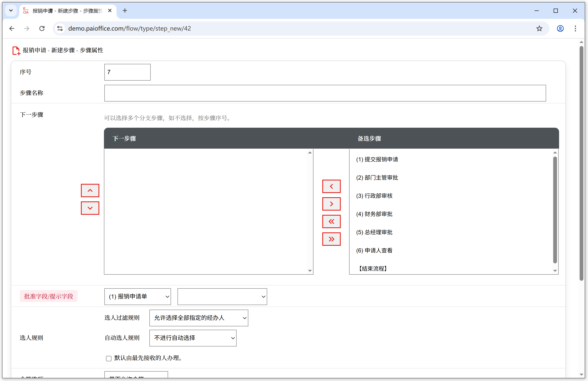Image resolution: width=588 pixels, height=381 pixels.
Task: Click the move-up arrow button
Action: (x=90, y=190)
